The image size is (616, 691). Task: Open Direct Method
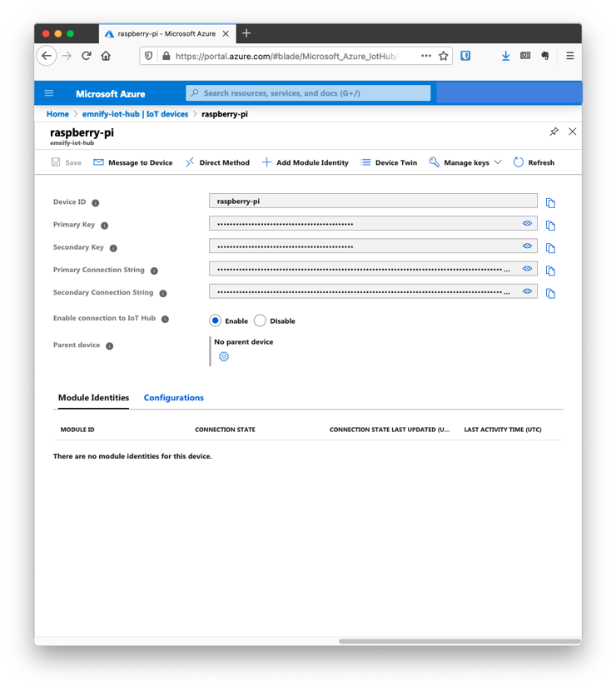click(x=217, y=162)
